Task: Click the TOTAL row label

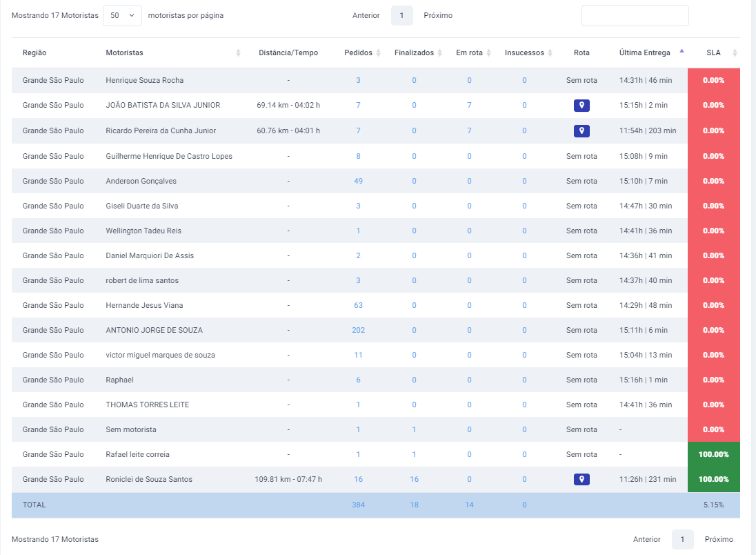Action: pyautogui.click(x=34, y=505)
